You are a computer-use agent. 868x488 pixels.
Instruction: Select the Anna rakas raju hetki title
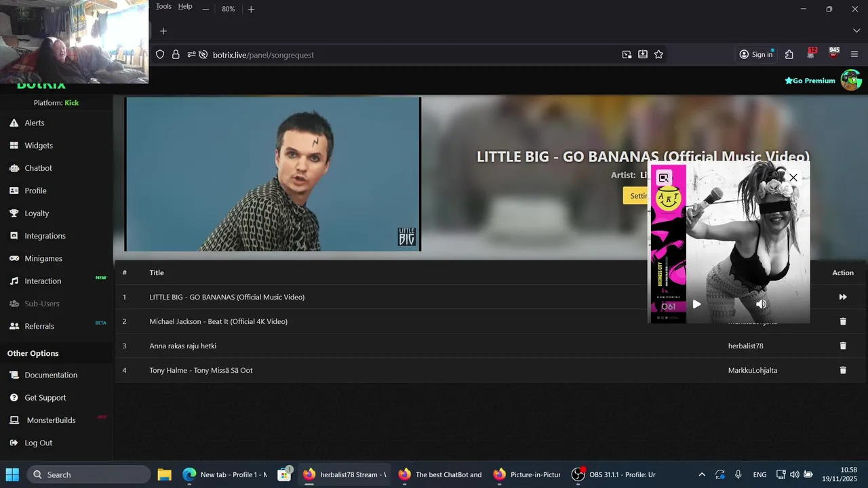[183, 346]
